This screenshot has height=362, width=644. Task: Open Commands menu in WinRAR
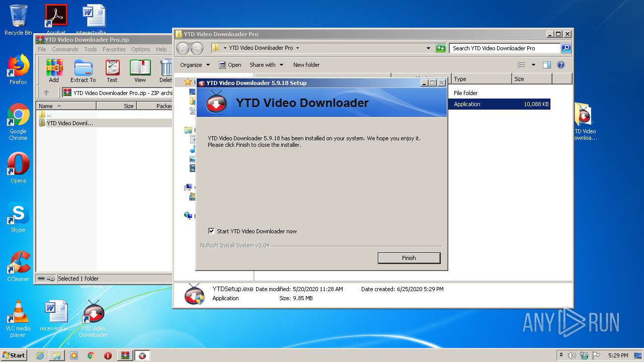pos(65,49)
